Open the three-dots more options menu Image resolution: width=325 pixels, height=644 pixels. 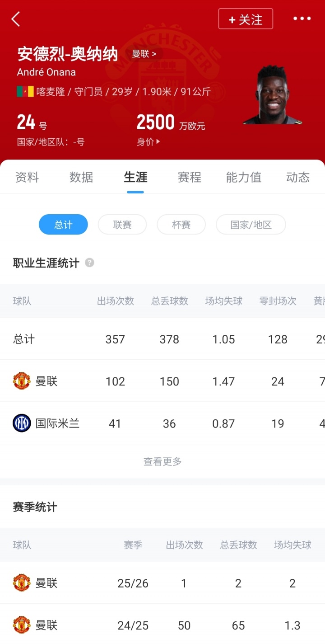click(302, 19)
